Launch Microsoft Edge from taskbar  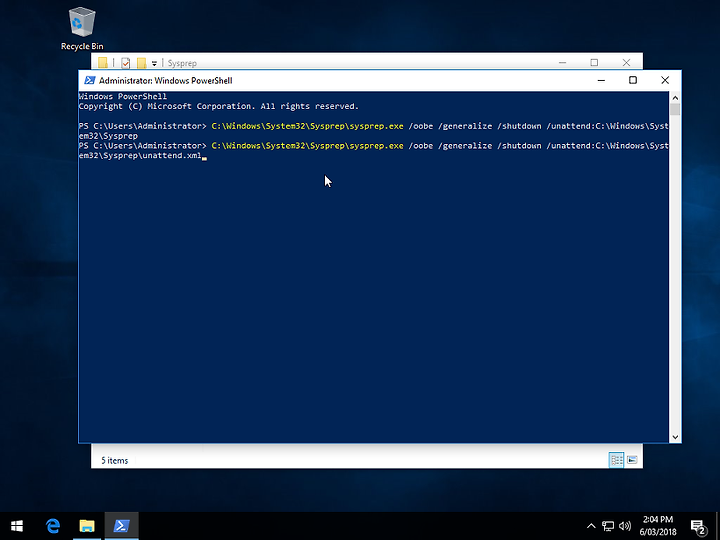[x=53, y=526]
